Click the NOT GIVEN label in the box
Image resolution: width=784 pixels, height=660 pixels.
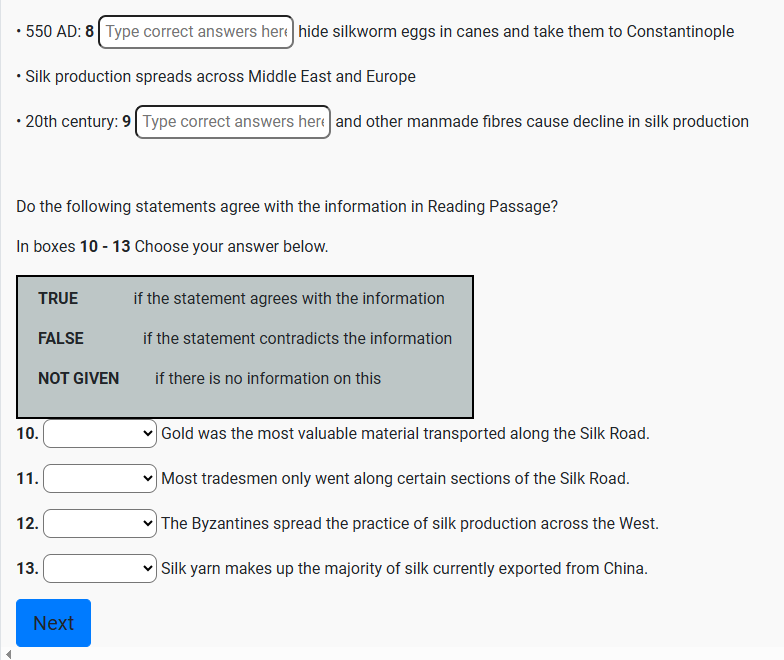(x=79, y=379)
